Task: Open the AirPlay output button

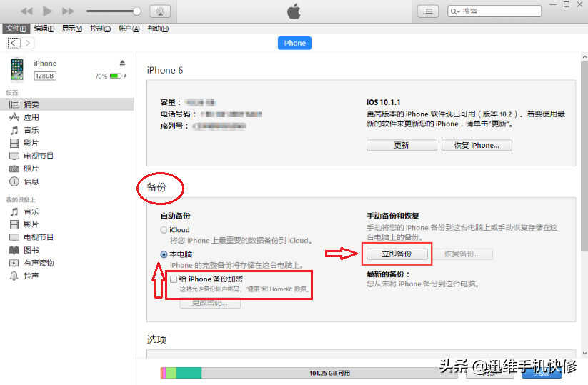Action: point(160,11)
